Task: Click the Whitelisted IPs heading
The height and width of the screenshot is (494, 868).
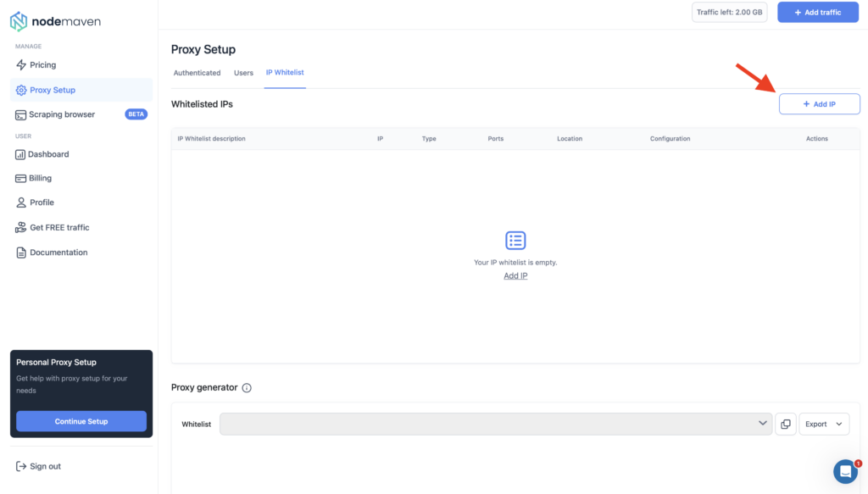Action: click(x=202, y=104)
